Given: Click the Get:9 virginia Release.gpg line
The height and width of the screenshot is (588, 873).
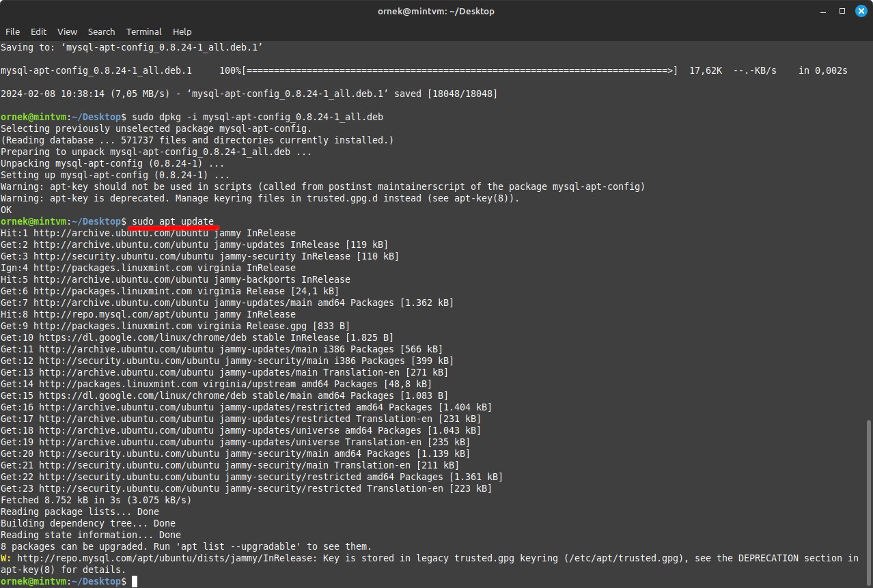Looking at the screenshot, I should (x=176, y=326).
